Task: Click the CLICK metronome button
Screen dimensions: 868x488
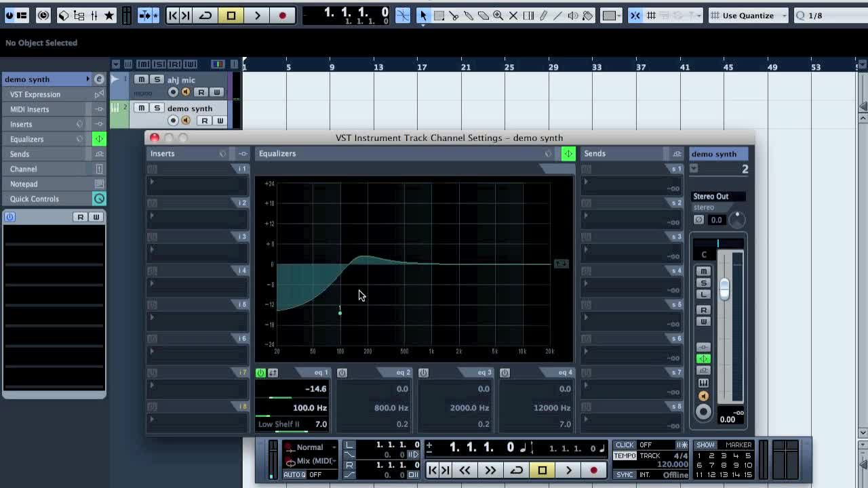Action: tap(625, 445)
